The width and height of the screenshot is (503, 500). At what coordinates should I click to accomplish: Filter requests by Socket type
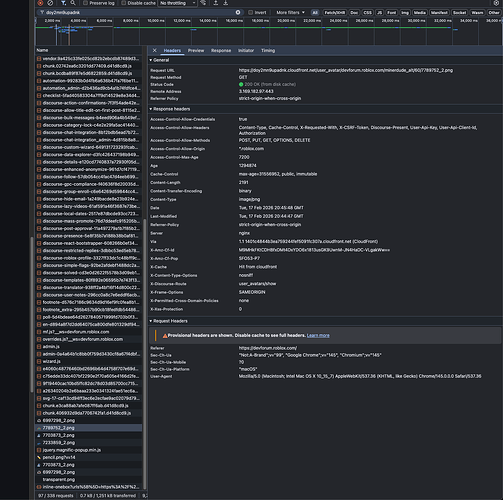coord(459,12)
